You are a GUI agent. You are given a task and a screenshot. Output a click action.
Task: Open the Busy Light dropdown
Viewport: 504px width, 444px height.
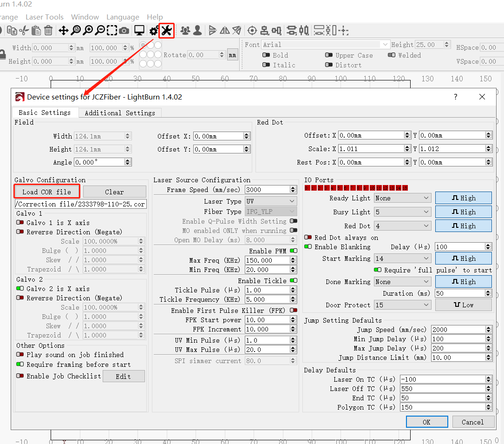tap(402, 212)
